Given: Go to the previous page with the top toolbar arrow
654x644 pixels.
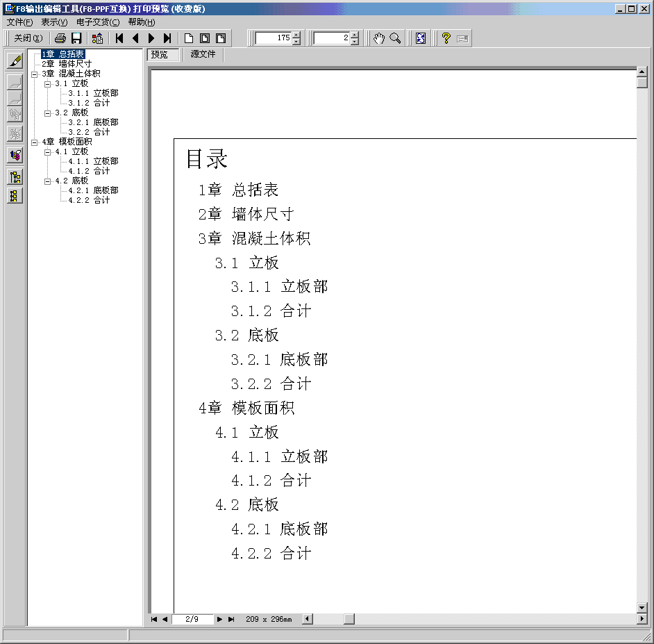Looking at the screenshot, I should [x=135, y=38].
